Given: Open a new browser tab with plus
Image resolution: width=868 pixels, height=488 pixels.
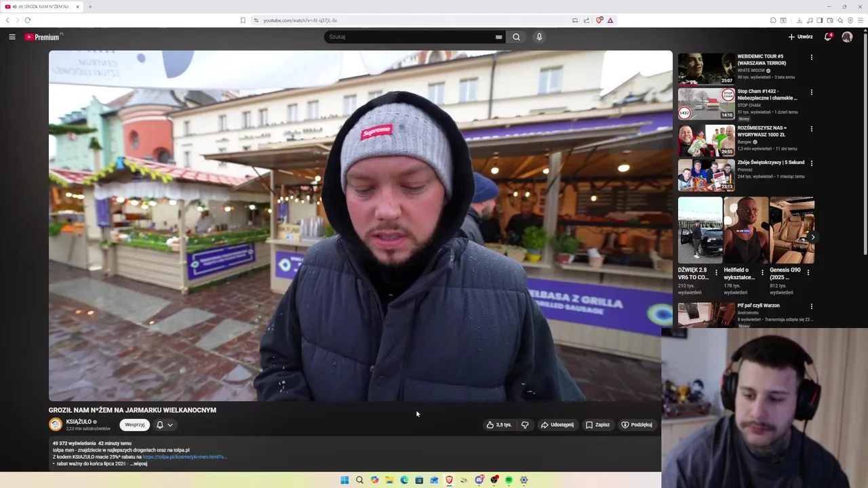Looking at the screenshot, I should 90,7.
